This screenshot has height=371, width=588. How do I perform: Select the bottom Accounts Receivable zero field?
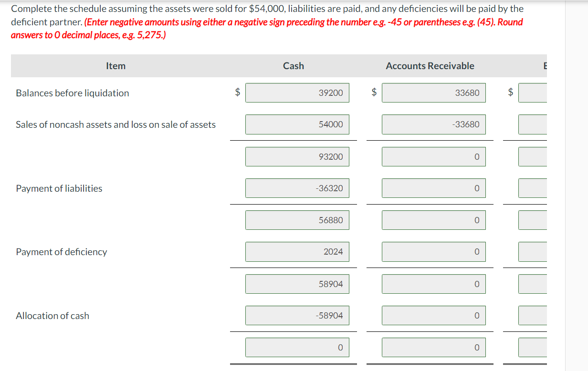click(433, 347)
